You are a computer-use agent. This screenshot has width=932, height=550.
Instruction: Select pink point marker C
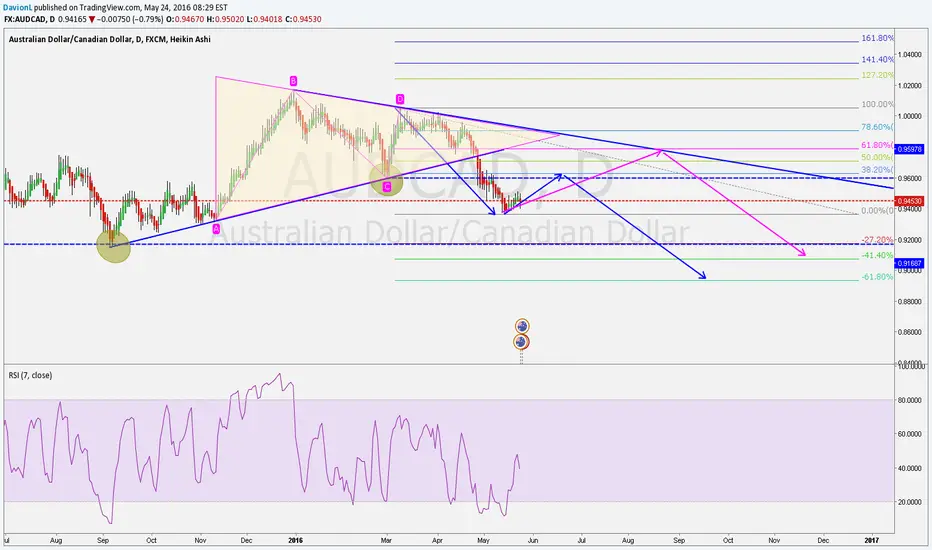(386, 187)
